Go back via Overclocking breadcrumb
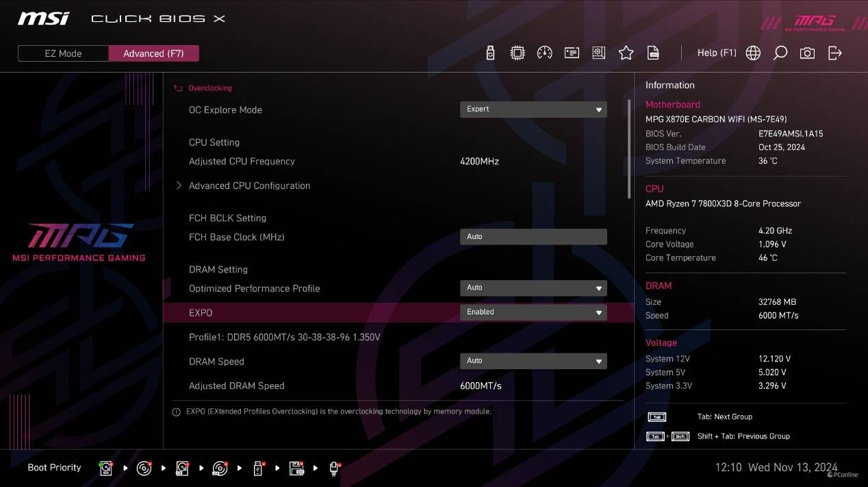The image size is (868, 487). [209, 88]
